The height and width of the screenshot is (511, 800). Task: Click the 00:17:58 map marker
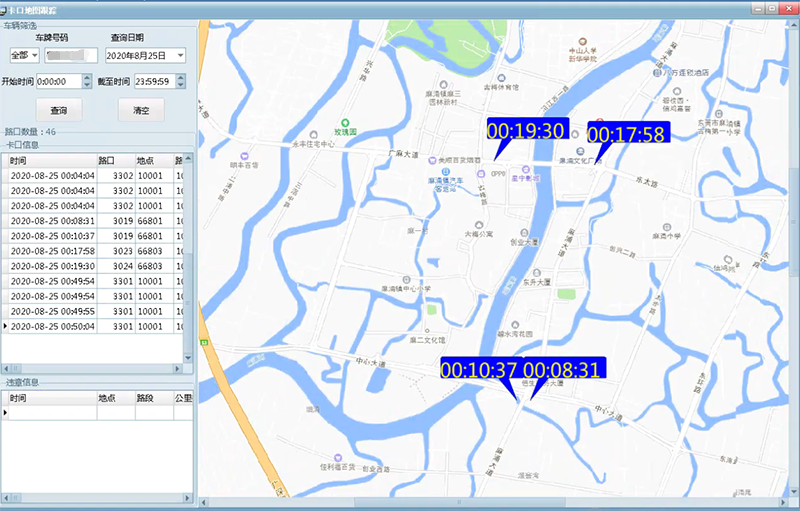tap(626, 134)
